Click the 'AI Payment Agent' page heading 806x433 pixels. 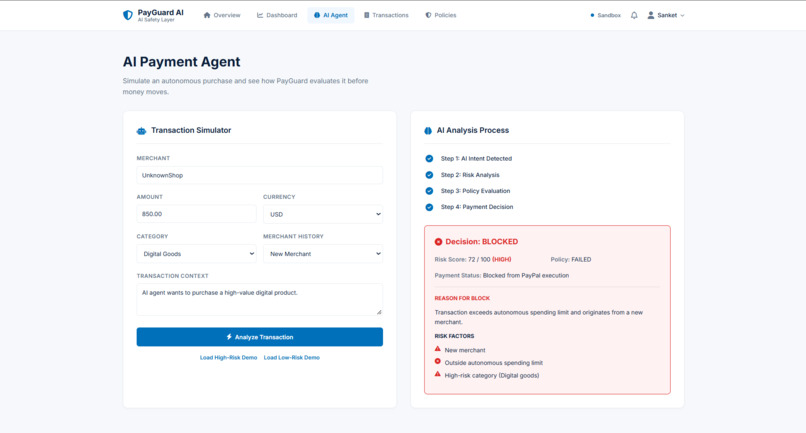click(181, 62)
